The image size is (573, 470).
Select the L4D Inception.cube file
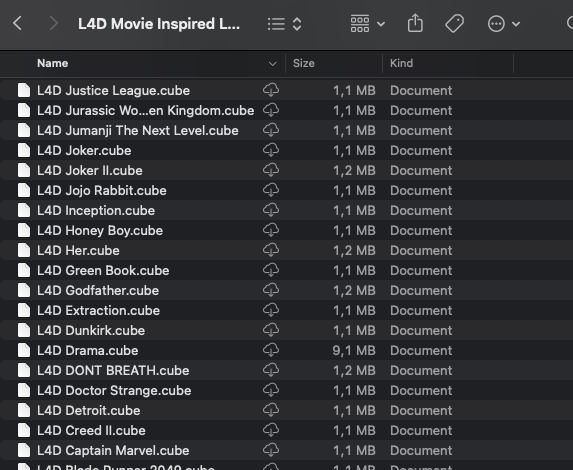point(96,211)
